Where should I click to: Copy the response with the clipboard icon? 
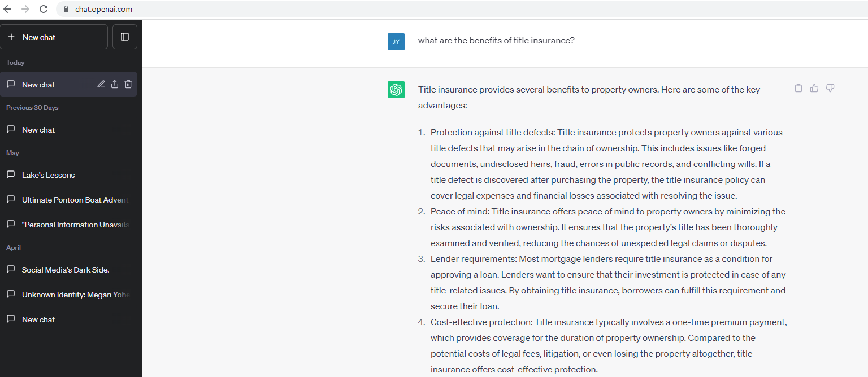tap(798, 88)
